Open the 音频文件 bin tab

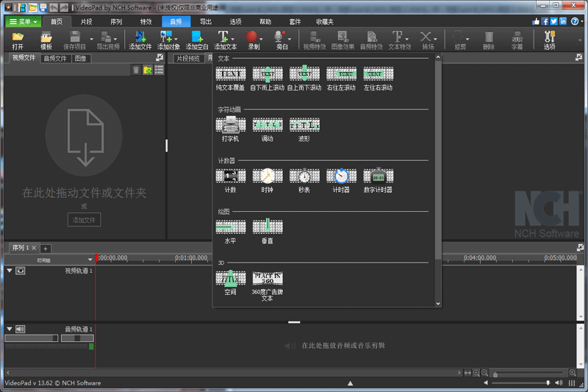tap(55, 58)
